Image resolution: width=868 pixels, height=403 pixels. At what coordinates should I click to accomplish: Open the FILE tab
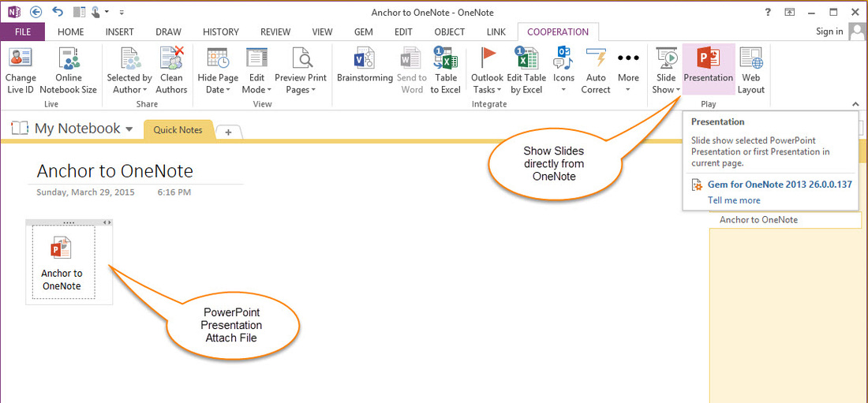[23, 32]
